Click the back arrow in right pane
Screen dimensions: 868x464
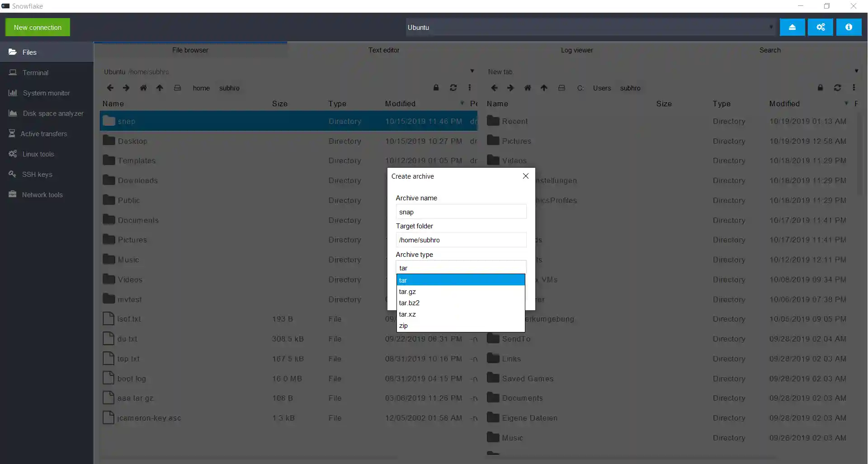point(494,88)
